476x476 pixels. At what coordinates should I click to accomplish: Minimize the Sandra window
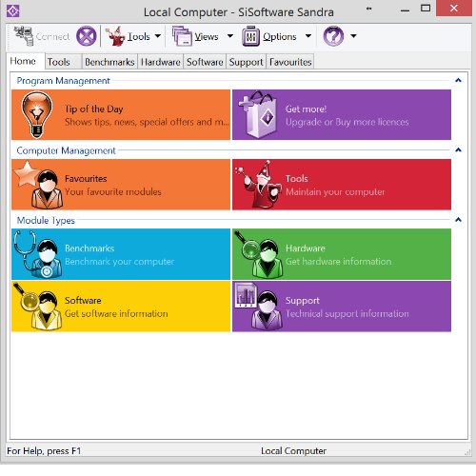(405, 10)
